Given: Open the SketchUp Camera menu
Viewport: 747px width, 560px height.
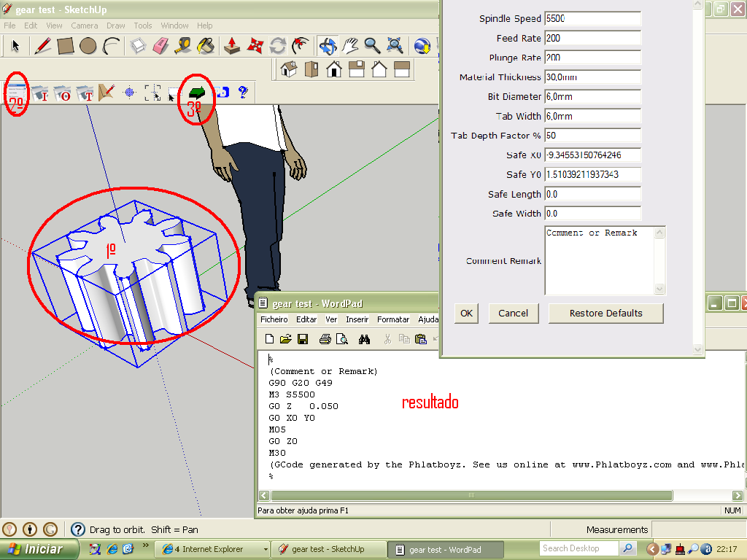Looking at the screenshot, I should 85,26.
